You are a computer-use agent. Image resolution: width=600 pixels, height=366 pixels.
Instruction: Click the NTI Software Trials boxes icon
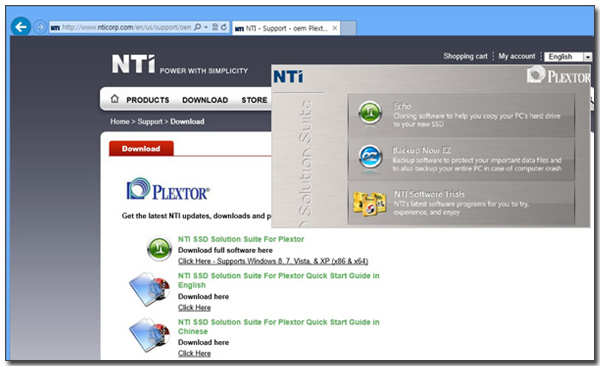(369, 203)
